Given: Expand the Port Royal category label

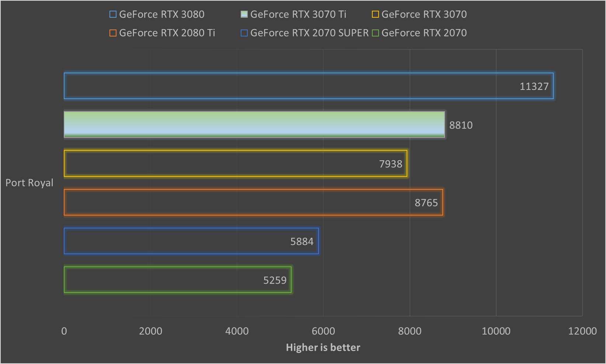Looking at the screenshot, I should tap(29, 182).
